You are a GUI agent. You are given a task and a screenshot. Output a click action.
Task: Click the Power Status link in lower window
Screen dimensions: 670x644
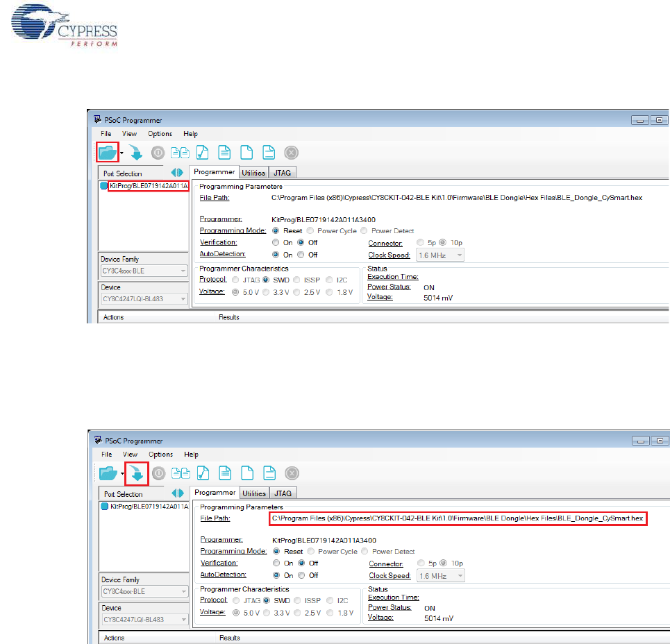(390, 607)
